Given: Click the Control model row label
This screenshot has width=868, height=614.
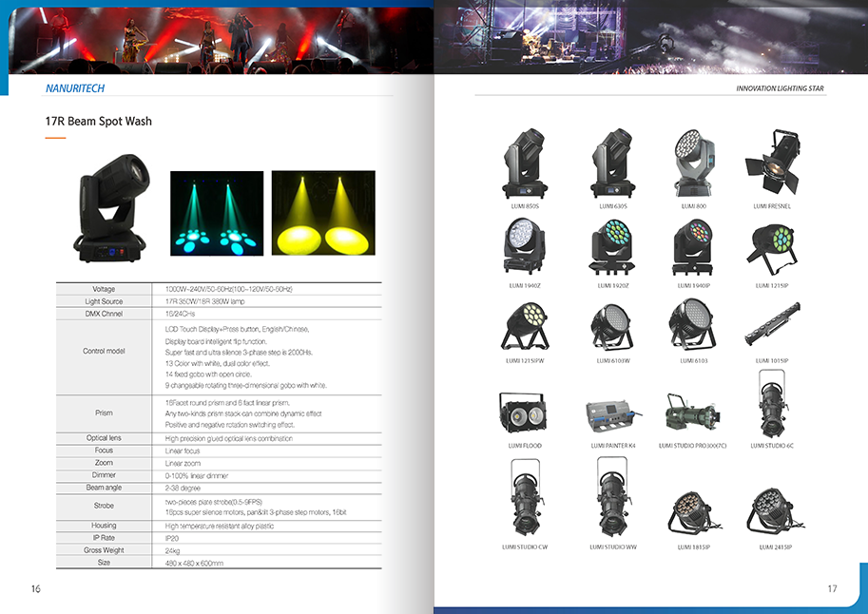Looking at the screenshot, I should (104, 351).
